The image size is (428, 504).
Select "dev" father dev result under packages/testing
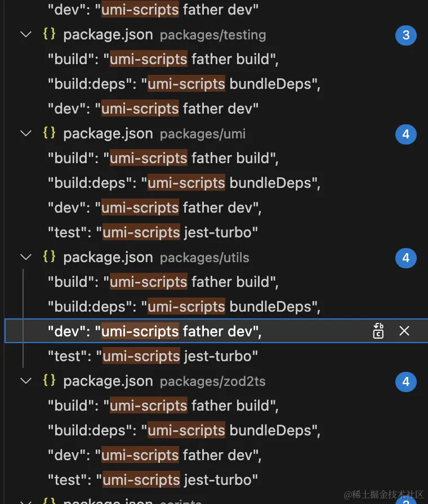[x=153, y=109]
